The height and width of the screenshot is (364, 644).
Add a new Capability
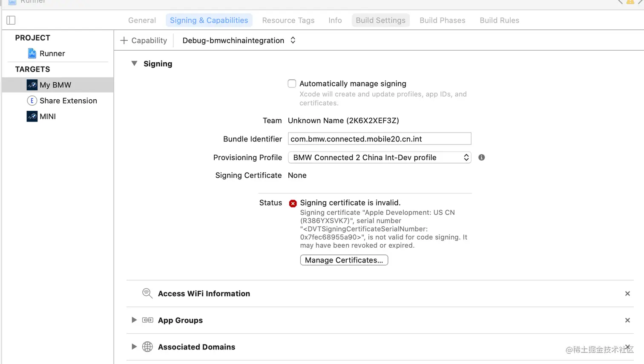(144, 40)
